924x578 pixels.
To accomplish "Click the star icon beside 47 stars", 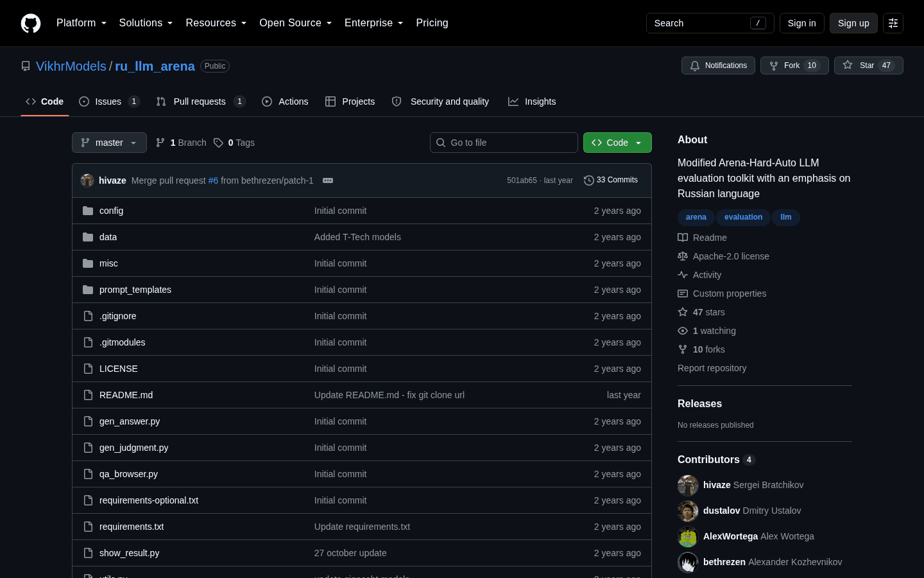I will pyautogui.click(x=683, y=312).
